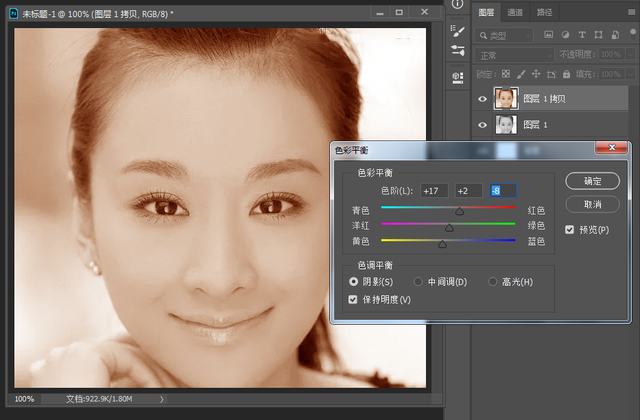
Task: Open the Layers panel menu icon
Action: pyautogui.click(x=631, y=12)
